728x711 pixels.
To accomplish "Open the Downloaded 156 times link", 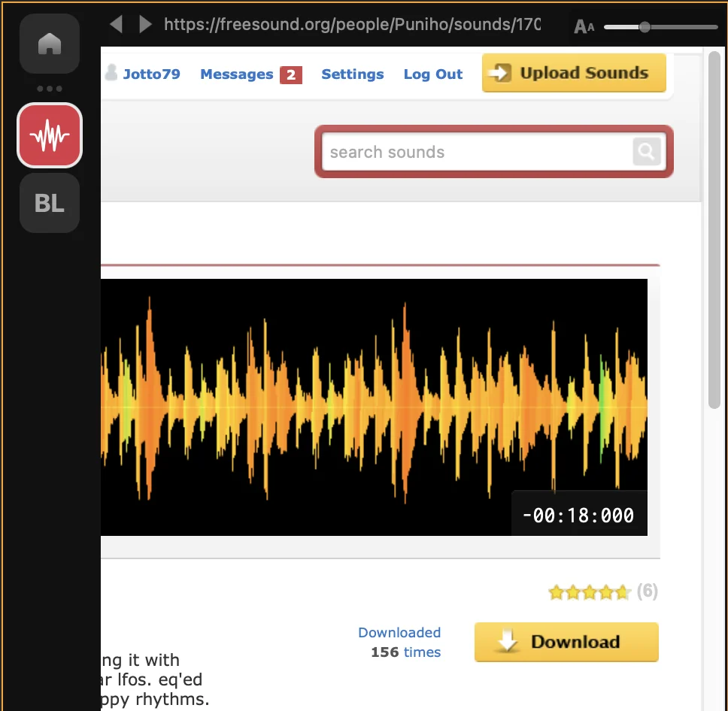I will tap(400, 643).
